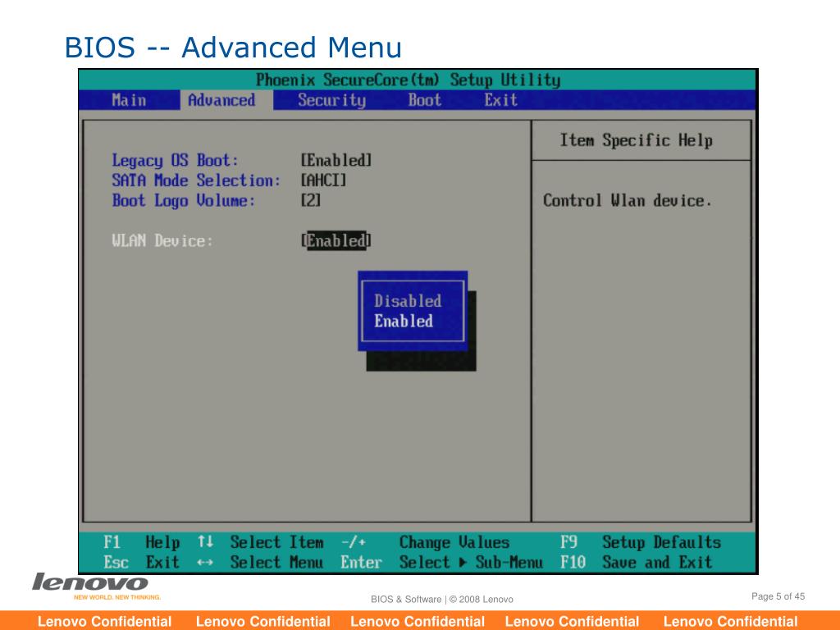The height and width of the screenshot is (630, 840).
Task: Go to the Boot tab
Action: point(425,100)
